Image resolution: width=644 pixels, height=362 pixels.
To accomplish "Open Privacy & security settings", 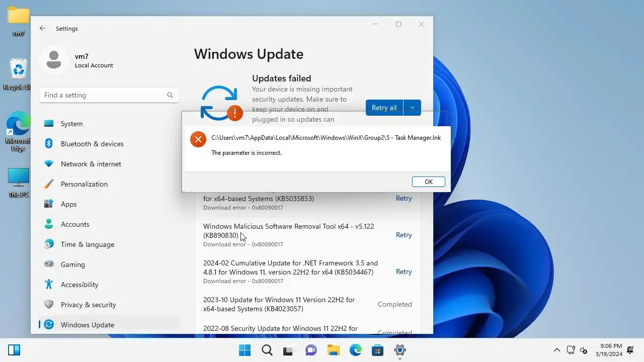I will (x=109, y=305).
